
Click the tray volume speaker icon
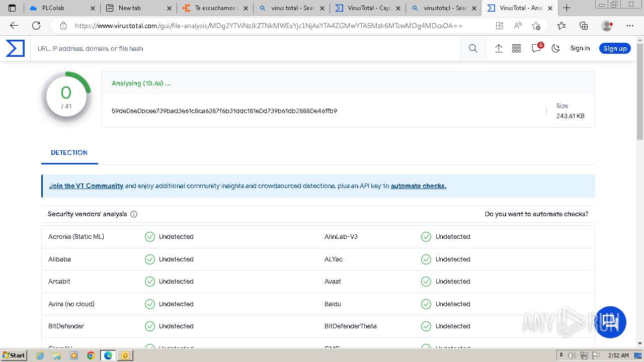(572, 355)
